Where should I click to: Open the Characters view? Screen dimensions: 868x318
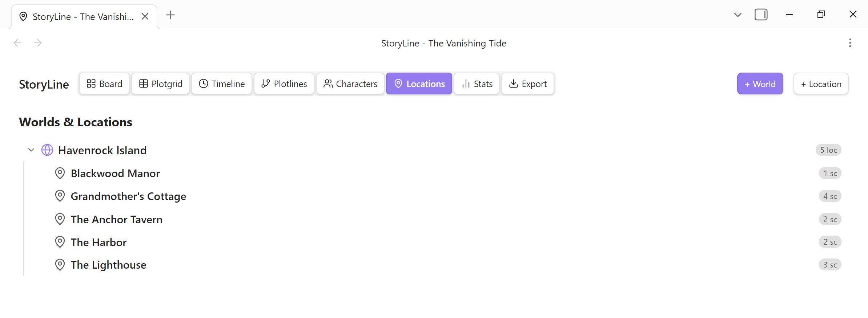350,84
